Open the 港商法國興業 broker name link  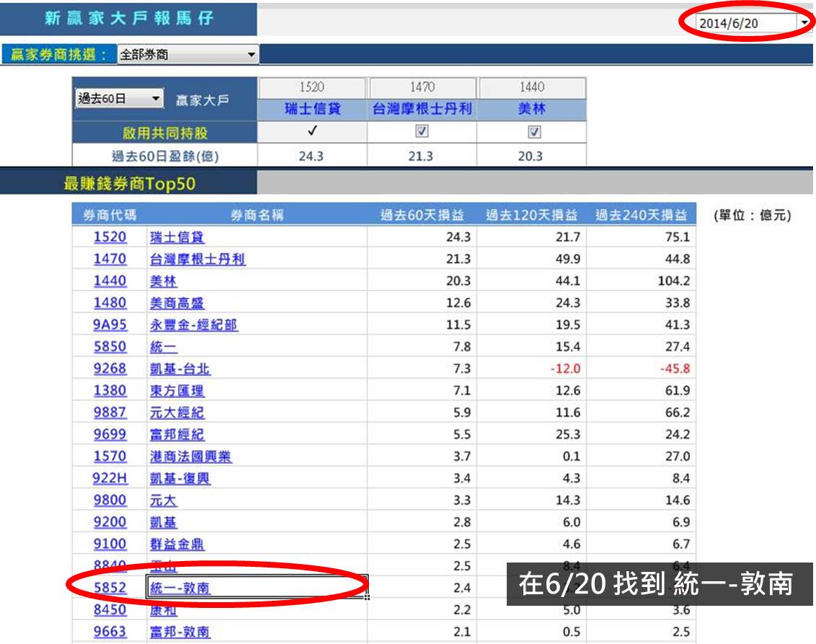tap(190, 456)
